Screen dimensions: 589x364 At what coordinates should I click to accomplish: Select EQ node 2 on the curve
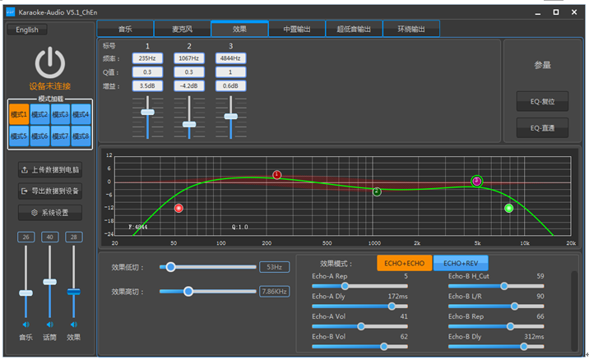[x=377, y=191]
